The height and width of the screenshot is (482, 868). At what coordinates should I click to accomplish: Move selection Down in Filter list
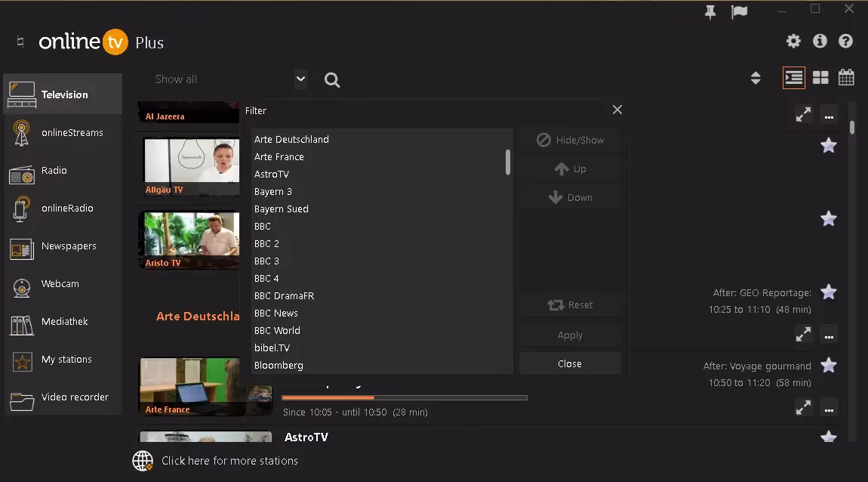570,198
